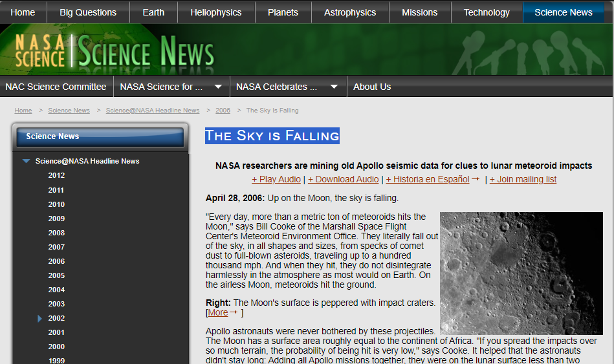Open NAC Science Committee page
This screenshot has height=364, width=614.
coord(56,87)
